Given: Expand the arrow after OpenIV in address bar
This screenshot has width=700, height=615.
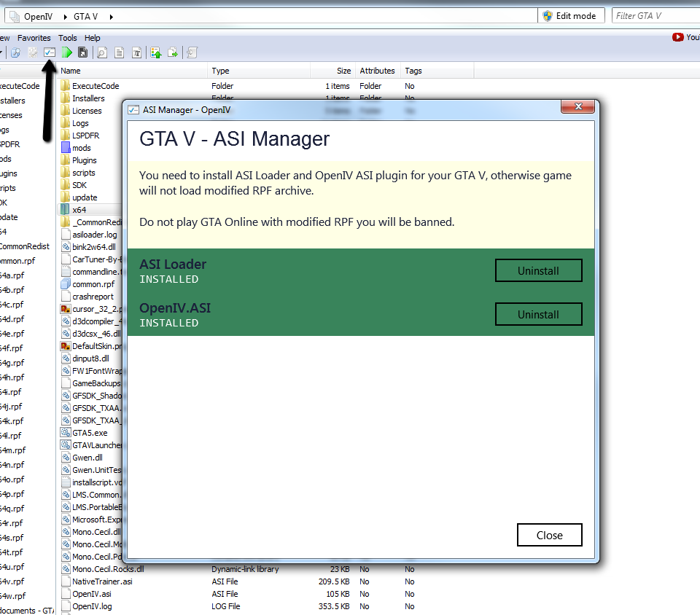Looking at the screenshot, I should tap(65, 17).
